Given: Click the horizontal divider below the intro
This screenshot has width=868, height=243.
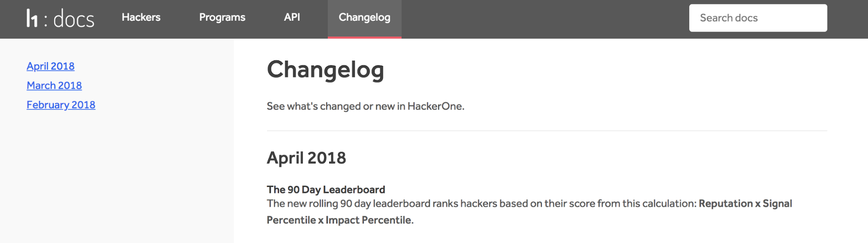Looking at the screenshot, I should [547, 131].
